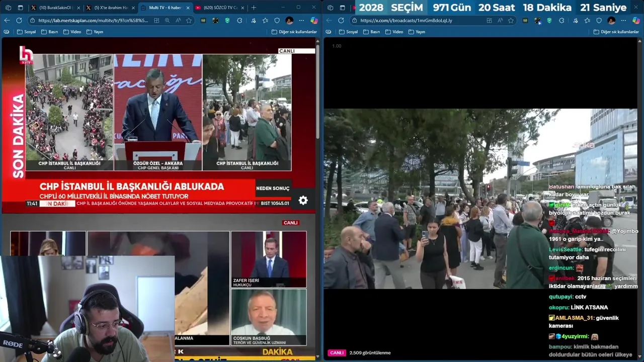This screenshot has height=362, width=644.
Task: Open zoom magnifier in left address bar
Action: coord(167,21)
